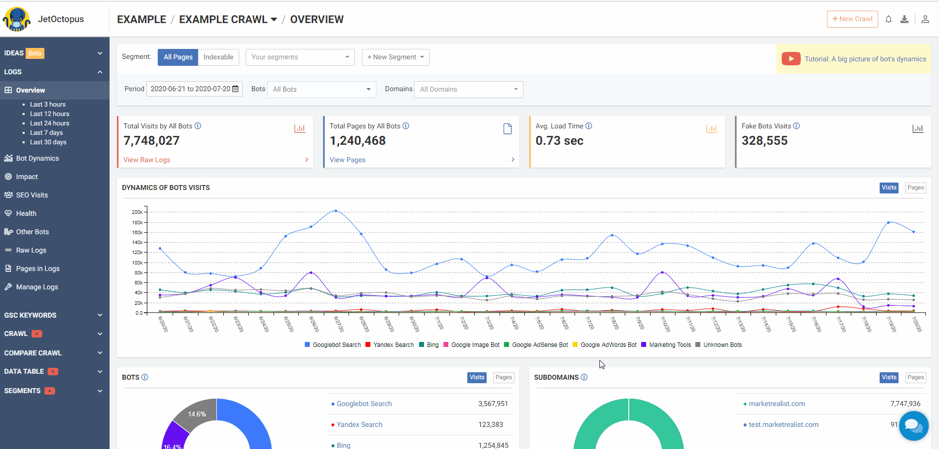Open All Domains dropdown
Image resolution: width=939 pixels, height=449 pixels.
point(469,89)
